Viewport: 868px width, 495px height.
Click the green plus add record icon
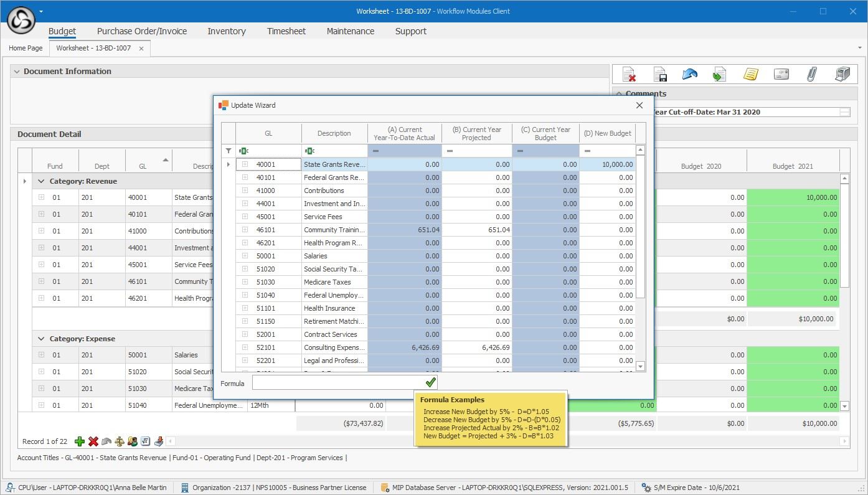80,441
